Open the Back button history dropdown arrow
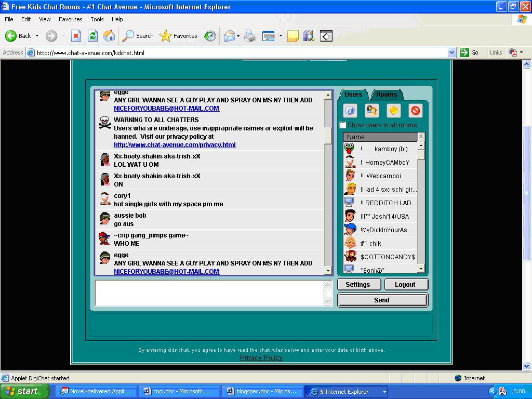The height and width of the screenshot is (399, 532). tap(37, 36)
